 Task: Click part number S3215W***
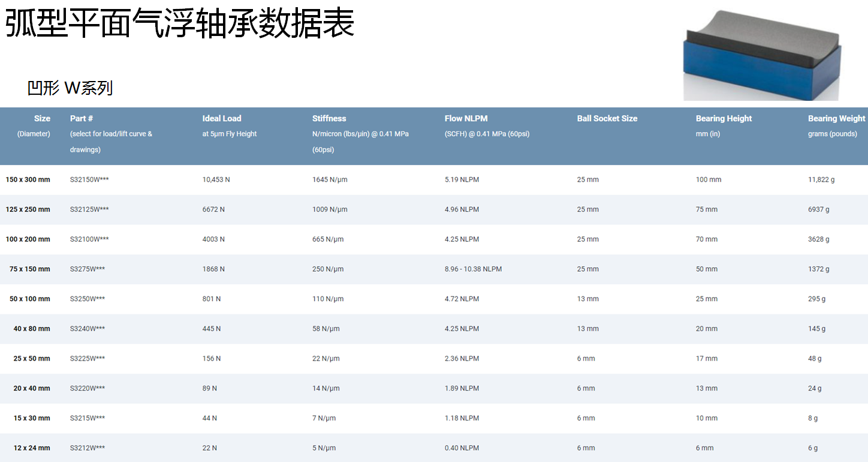88,418
